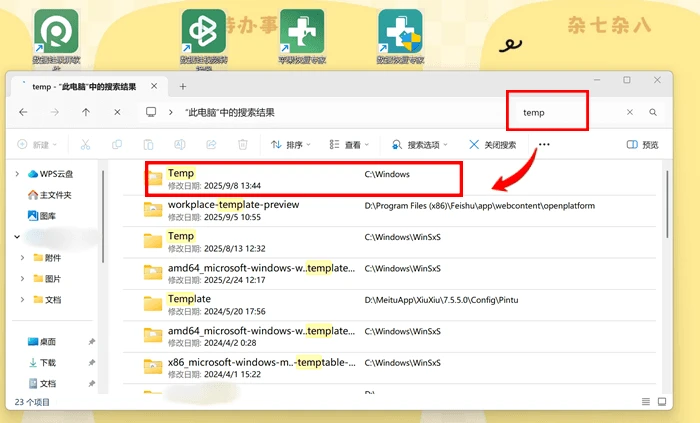This screenshot has width=700, height=423.
Task: Click the Share icon in toolbar
Action: pos(211,145)
